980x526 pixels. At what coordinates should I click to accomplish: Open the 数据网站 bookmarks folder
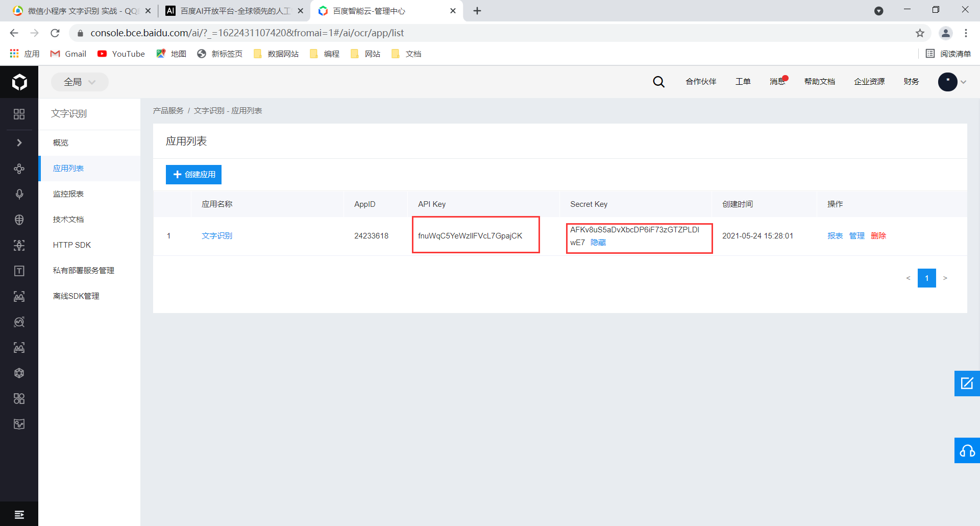pyautogui.click(x=276, y=54)
